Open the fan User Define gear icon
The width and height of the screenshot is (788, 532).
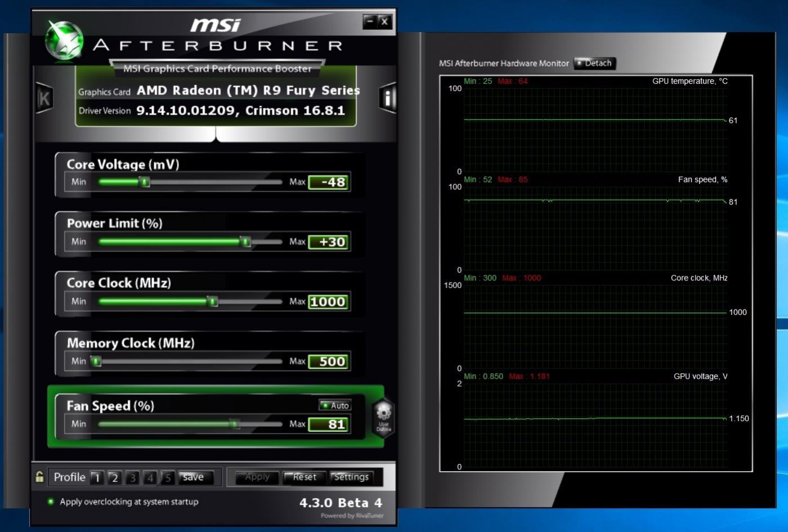click(x=383, y=417)
